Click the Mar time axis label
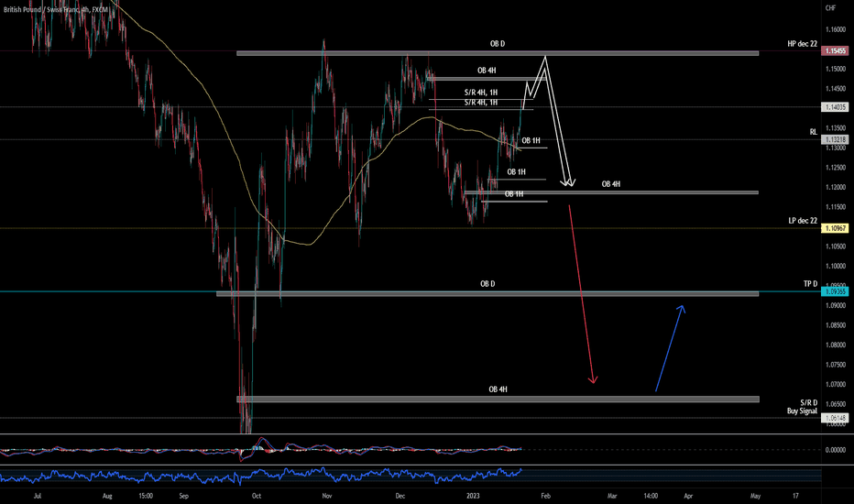The width and height of the screenshot is (854, 504). click(x=612, y=496)
